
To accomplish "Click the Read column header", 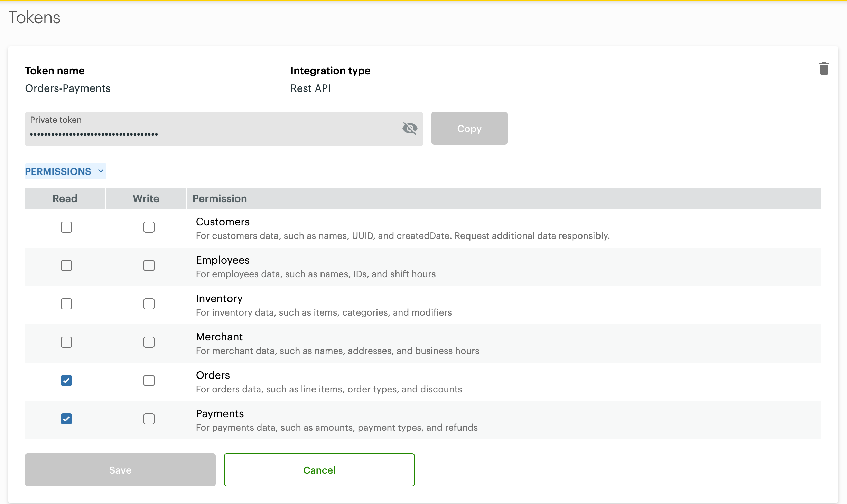I will [x=65, y=198].
